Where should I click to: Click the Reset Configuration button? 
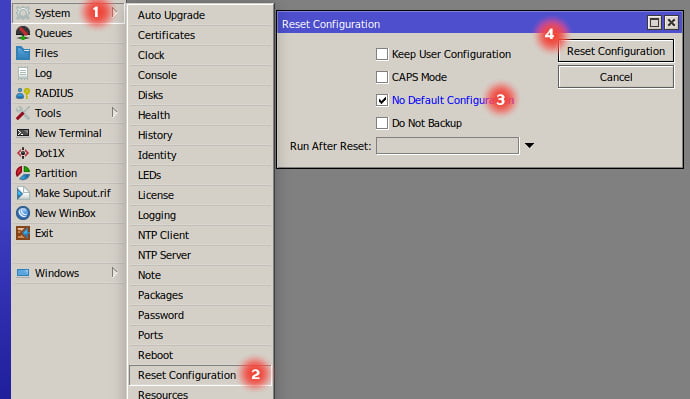[x=616, y=51]
